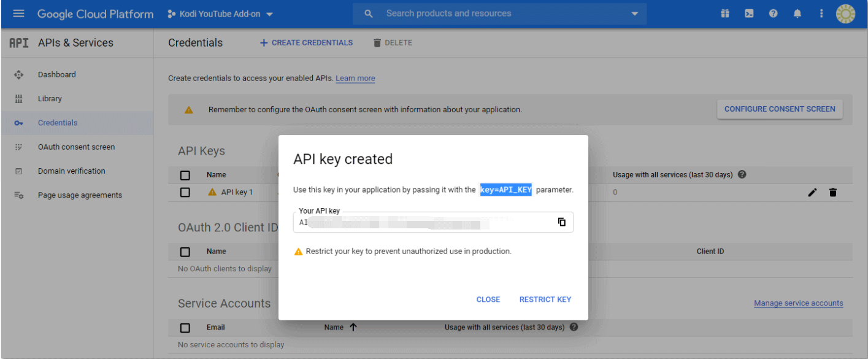The width and height of the screenshot is (868, 359).
Task: View notifications bell icon
Action: [x=797, y=14]
